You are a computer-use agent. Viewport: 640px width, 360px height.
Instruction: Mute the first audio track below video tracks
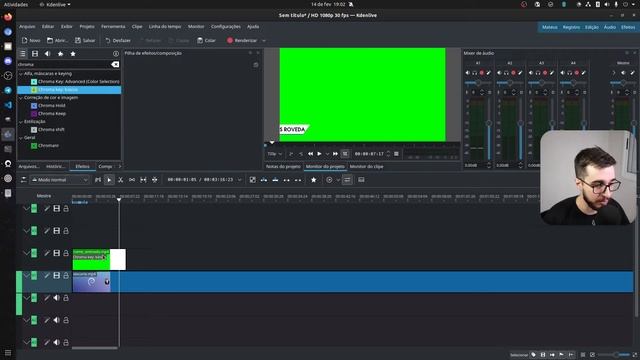point(57,298)
